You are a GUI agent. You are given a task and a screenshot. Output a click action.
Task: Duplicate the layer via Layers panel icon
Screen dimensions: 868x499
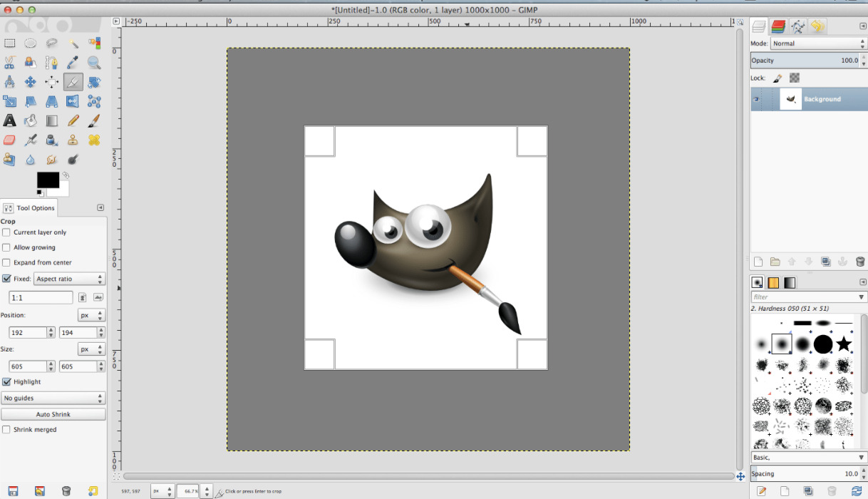(x=826, y=262)
